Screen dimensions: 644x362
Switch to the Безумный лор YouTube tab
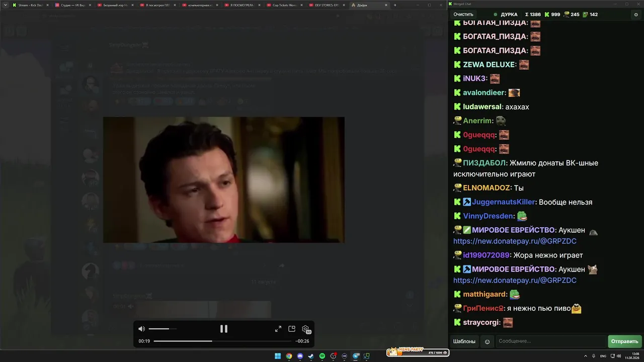[x=115, y=5]
